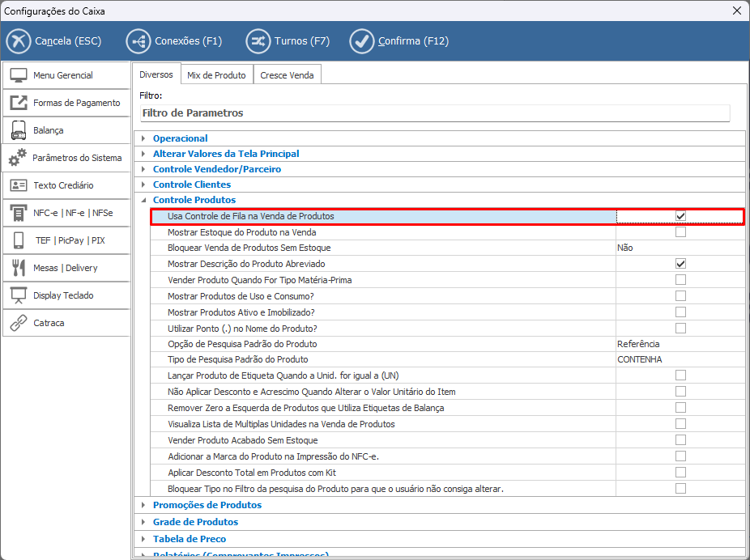
Task: Open the Catraca link icon
Action: (19, 323)
